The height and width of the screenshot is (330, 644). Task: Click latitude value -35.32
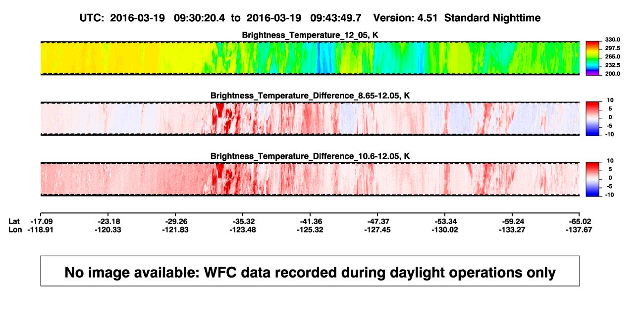click(243, 221)
